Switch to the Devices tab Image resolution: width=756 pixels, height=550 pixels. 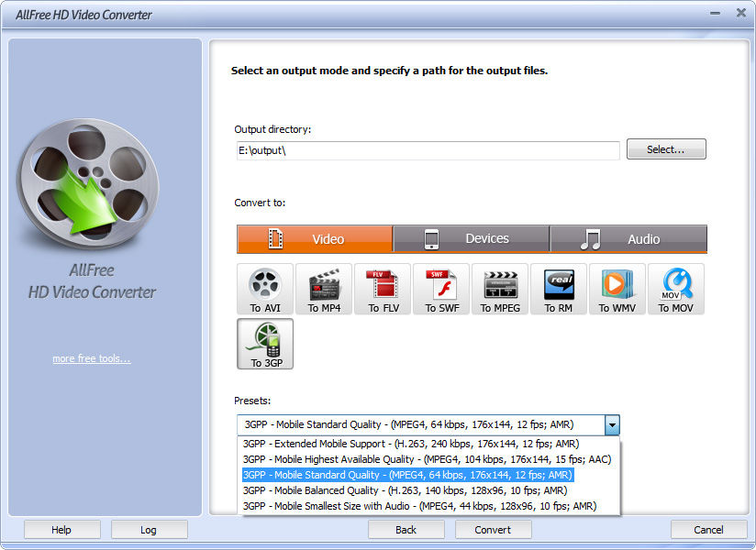472,239
